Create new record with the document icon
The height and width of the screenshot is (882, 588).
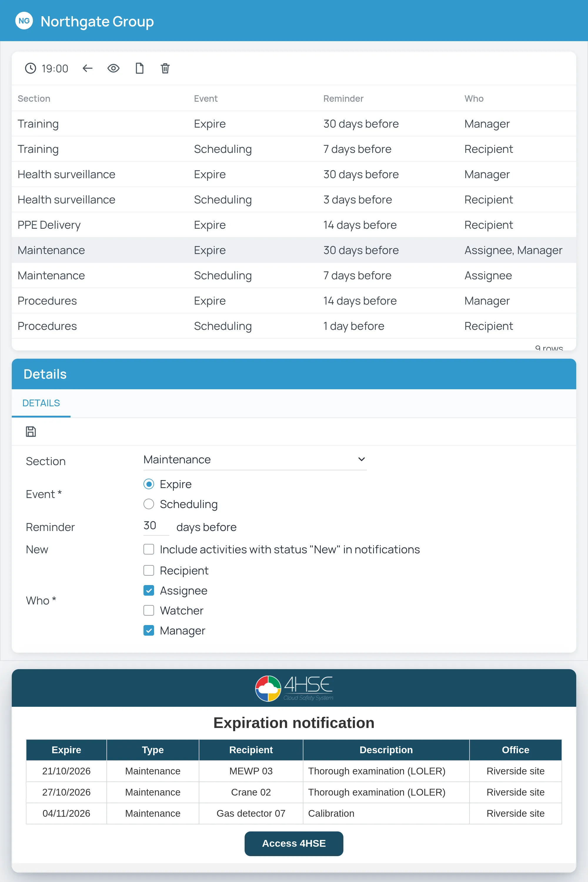tap(139, 68)
